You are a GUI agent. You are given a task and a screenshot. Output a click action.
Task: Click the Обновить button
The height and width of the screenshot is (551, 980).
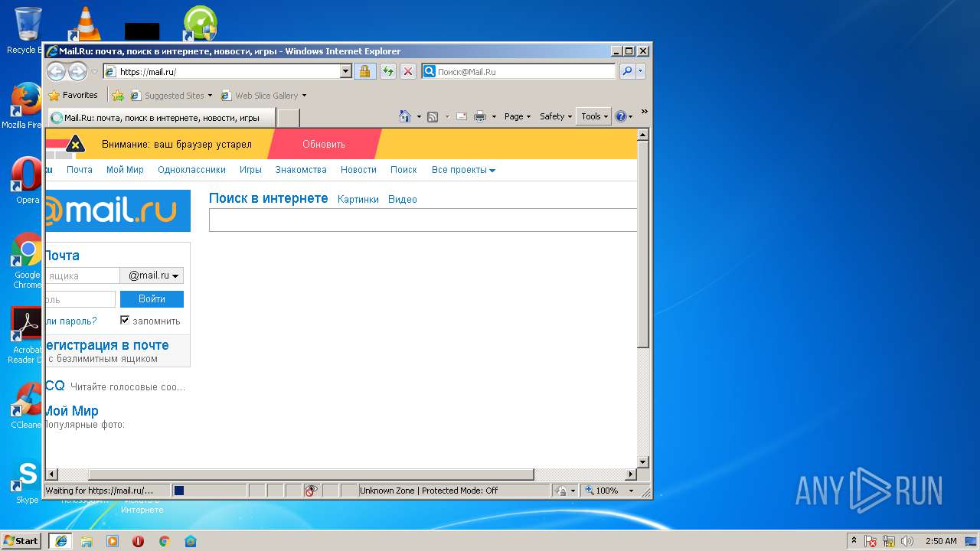324,144
